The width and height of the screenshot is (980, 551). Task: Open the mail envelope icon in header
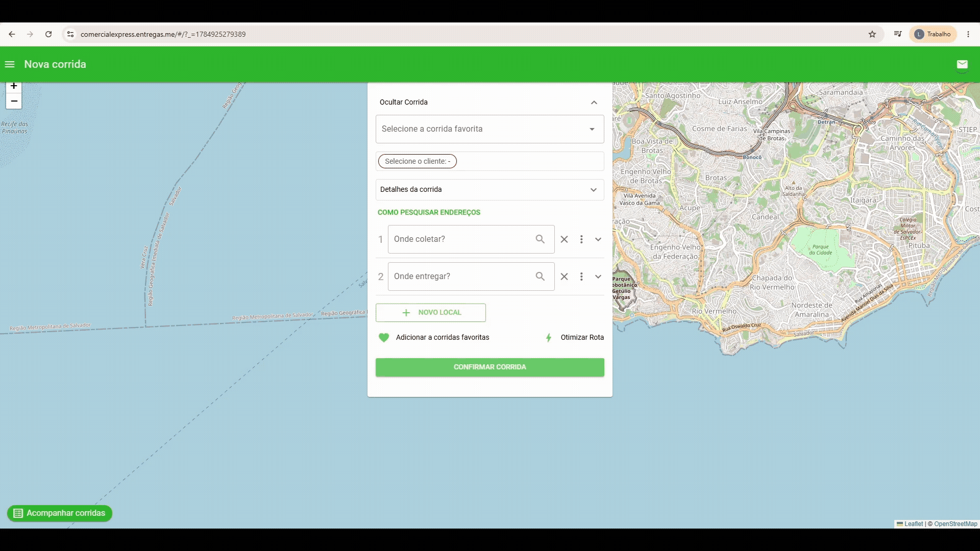(x=962, y=64)
